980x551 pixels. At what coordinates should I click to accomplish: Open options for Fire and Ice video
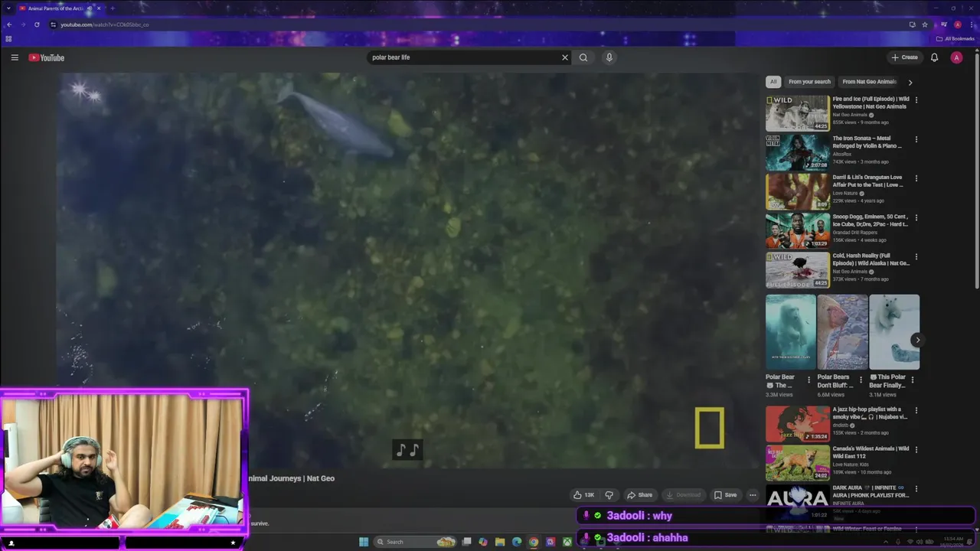pos(916,100)
